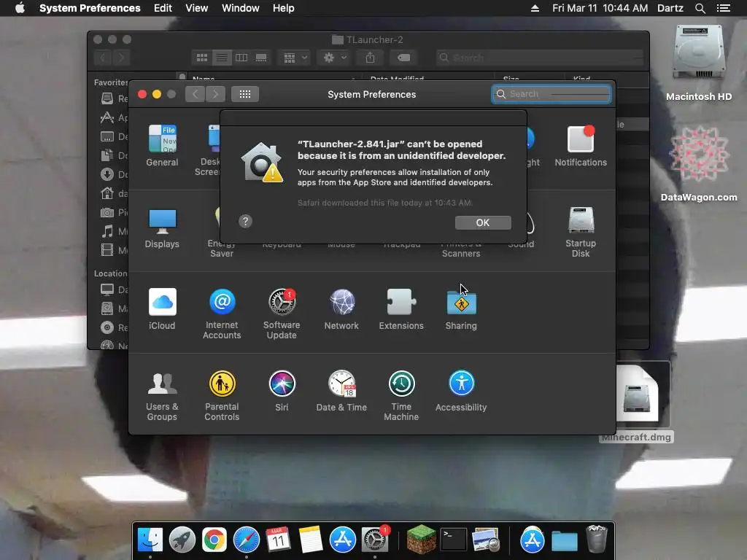Open the Apple menu
747x560 pixels.
point(20,8)
